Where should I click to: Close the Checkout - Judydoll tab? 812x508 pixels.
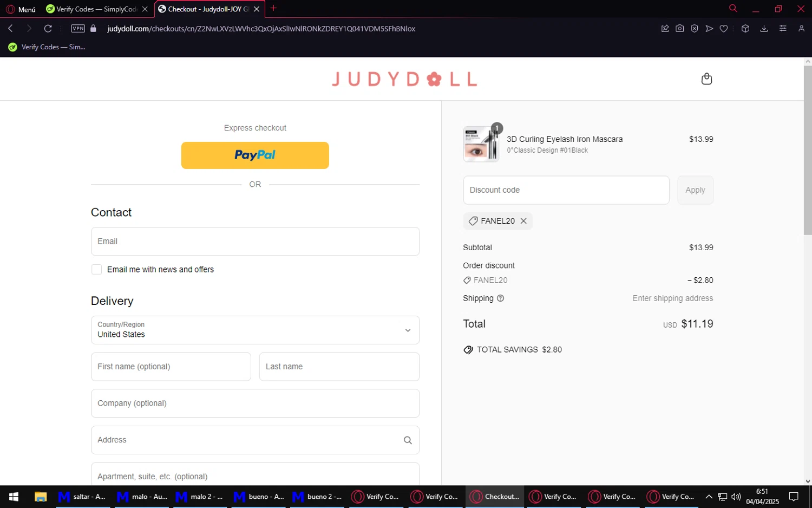coord(257,9)
